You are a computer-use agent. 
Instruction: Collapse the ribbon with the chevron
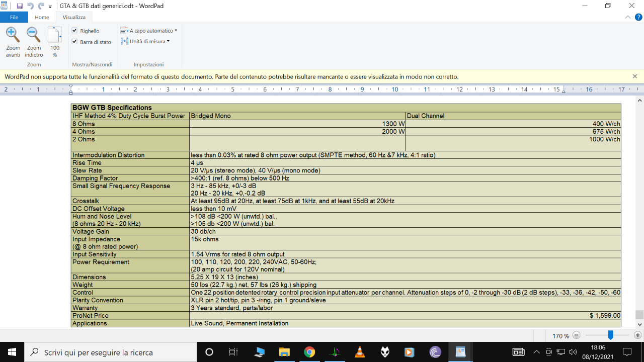(626, 17)
